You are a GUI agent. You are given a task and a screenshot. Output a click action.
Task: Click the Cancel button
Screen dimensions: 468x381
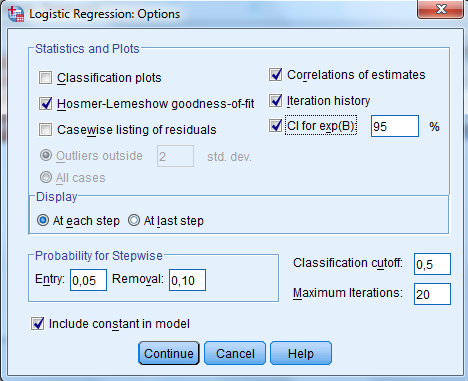coord(235,353)
